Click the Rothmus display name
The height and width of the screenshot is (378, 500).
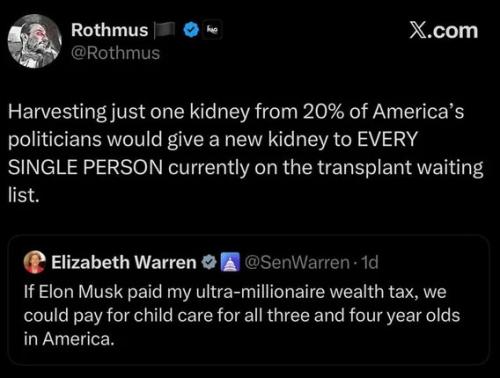pyautogui.click(x=109, y=30)
